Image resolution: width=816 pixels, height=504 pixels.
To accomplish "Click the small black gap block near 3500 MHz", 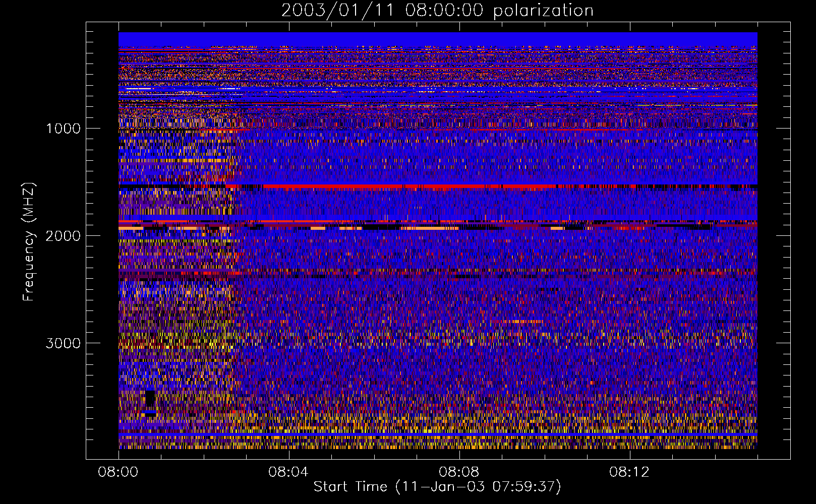I will [150, 398].
